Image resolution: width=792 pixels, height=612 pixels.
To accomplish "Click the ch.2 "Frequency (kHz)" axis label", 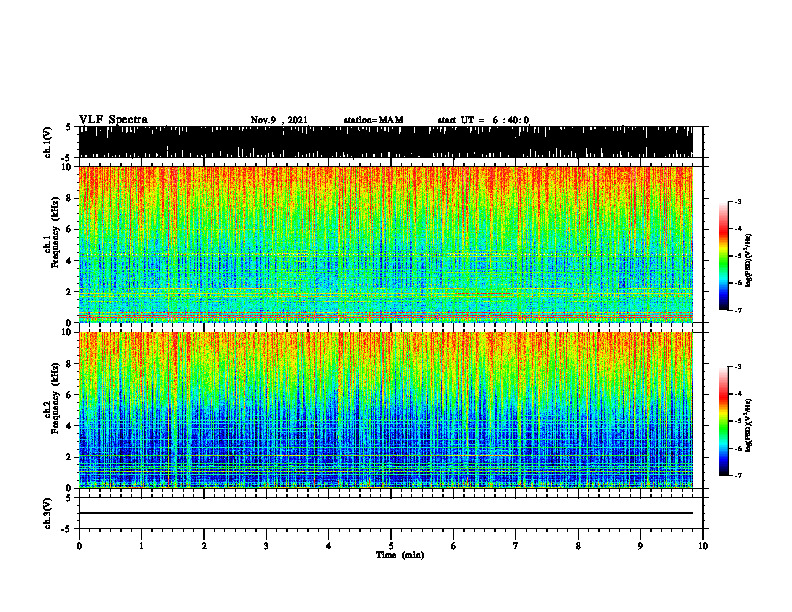I will coord(55,398).
